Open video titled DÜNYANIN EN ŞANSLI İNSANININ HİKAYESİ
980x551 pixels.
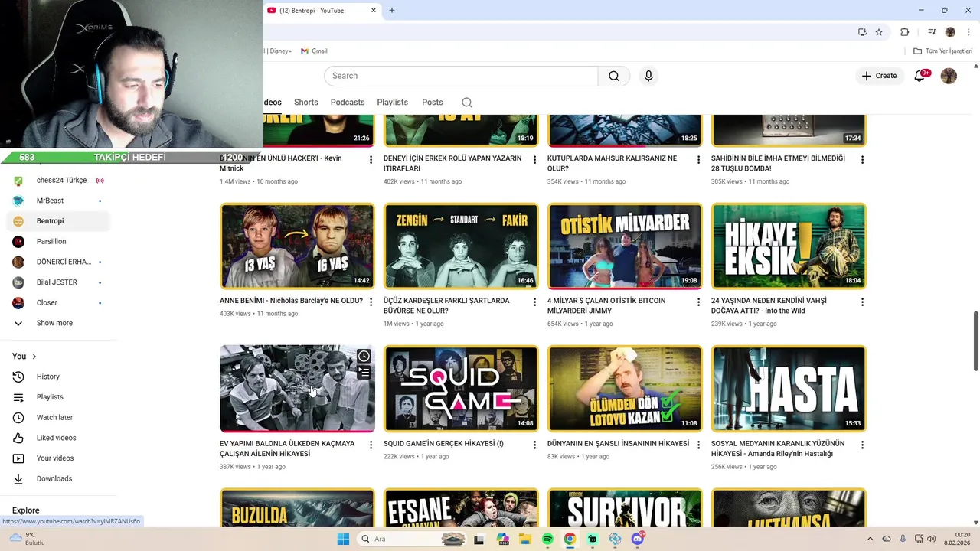[619, 444]
